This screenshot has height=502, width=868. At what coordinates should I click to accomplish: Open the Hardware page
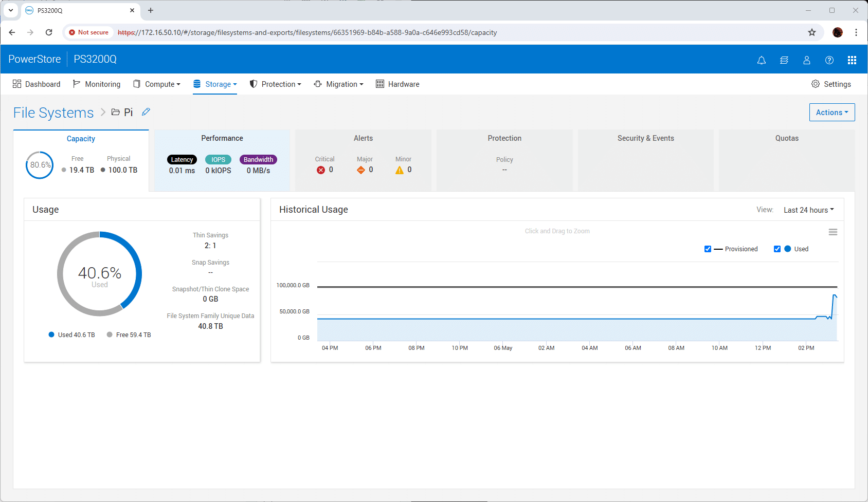pos(397,84)
